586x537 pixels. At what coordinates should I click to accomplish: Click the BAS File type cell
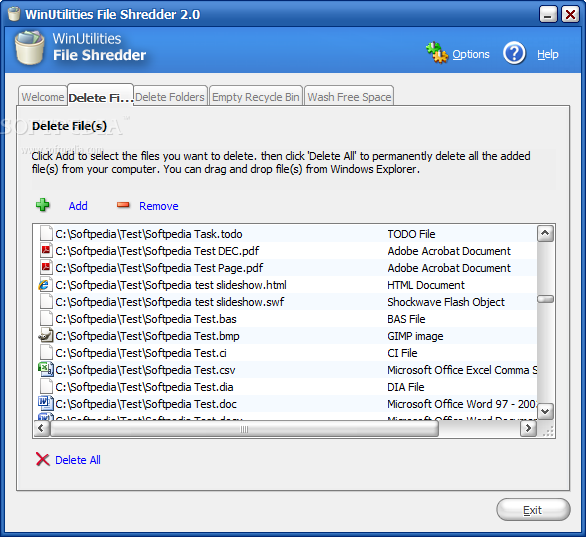[406, 319]
